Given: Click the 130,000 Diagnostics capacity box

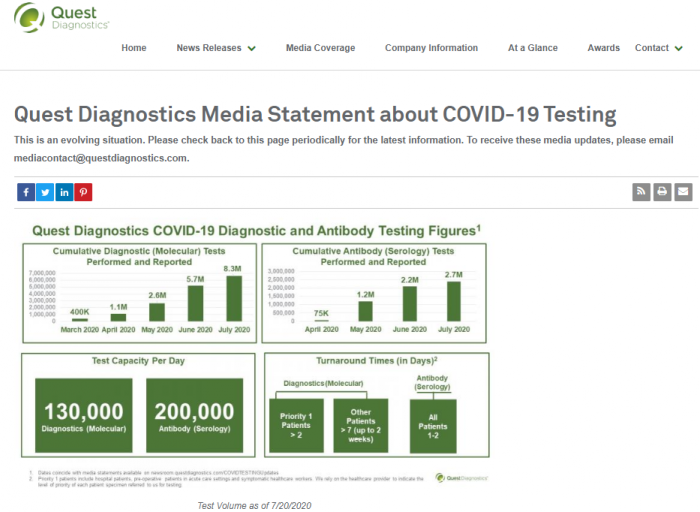Looking at the screenshot, I should pyautogui.click(x=84, y=416).
